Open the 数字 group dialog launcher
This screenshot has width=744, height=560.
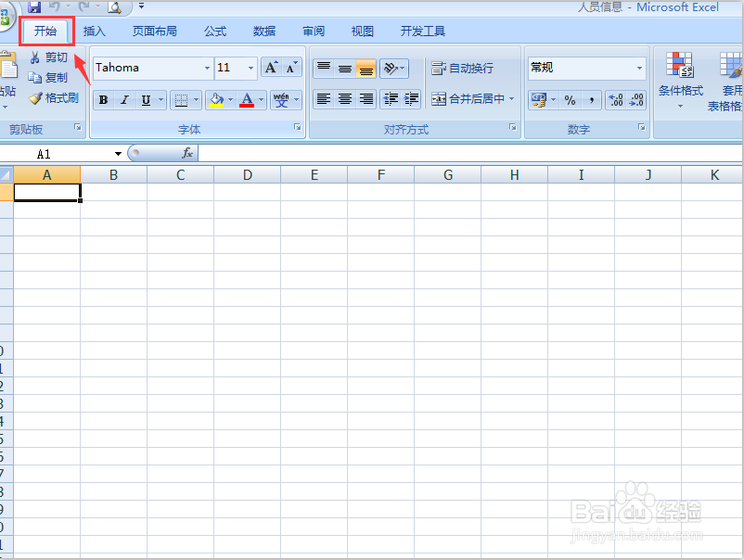(642, 127)
